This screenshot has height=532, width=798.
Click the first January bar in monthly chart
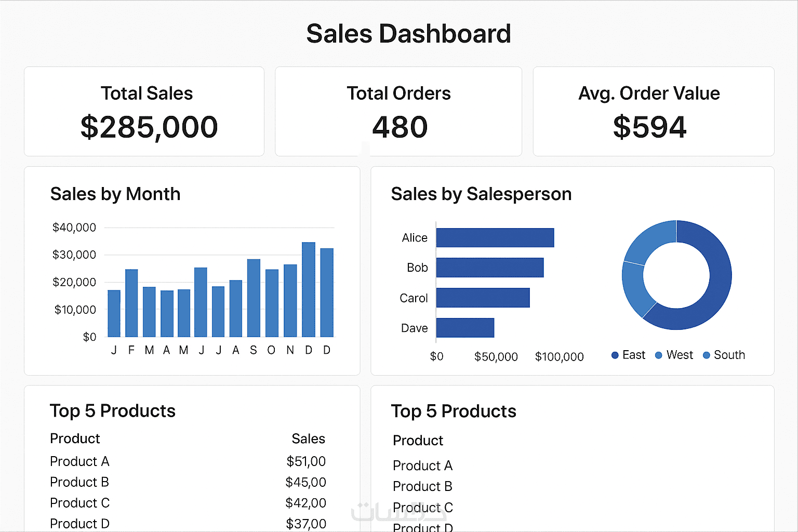(x=114, y=313)
